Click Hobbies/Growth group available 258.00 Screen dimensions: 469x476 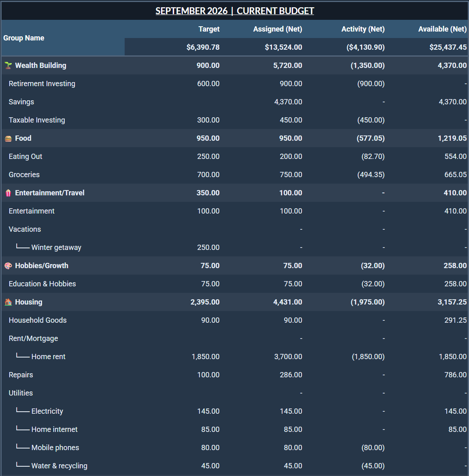tap(455, 266)
